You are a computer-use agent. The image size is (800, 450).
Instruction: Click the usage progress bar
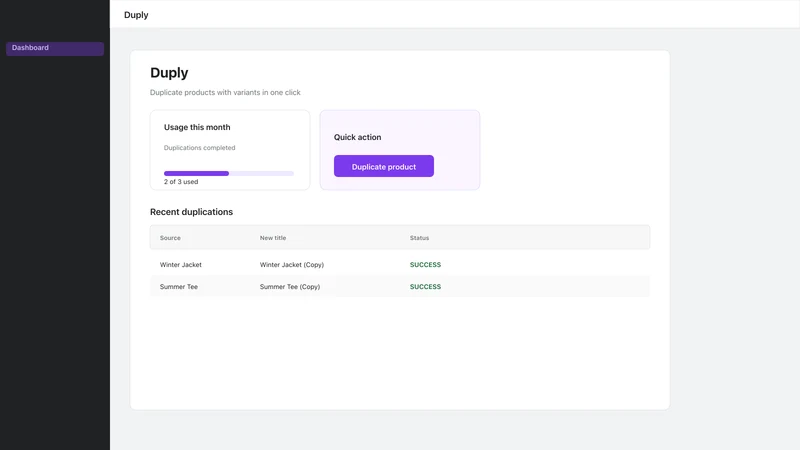click(229, 173)
